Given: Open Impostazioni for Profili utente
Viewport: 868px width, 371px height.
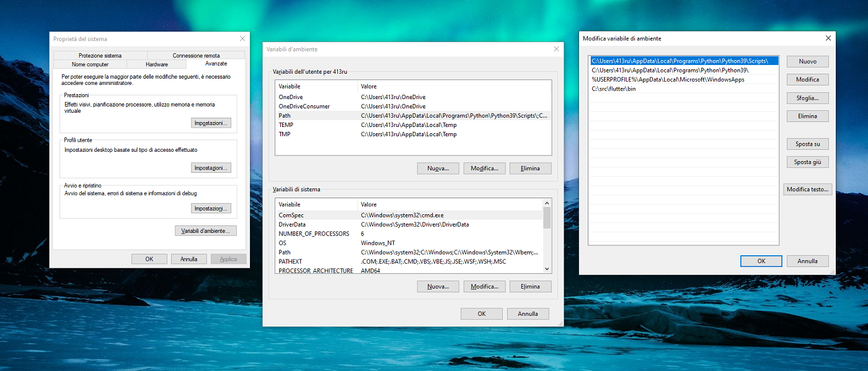Looking at the screenshot, I should 211,168.
